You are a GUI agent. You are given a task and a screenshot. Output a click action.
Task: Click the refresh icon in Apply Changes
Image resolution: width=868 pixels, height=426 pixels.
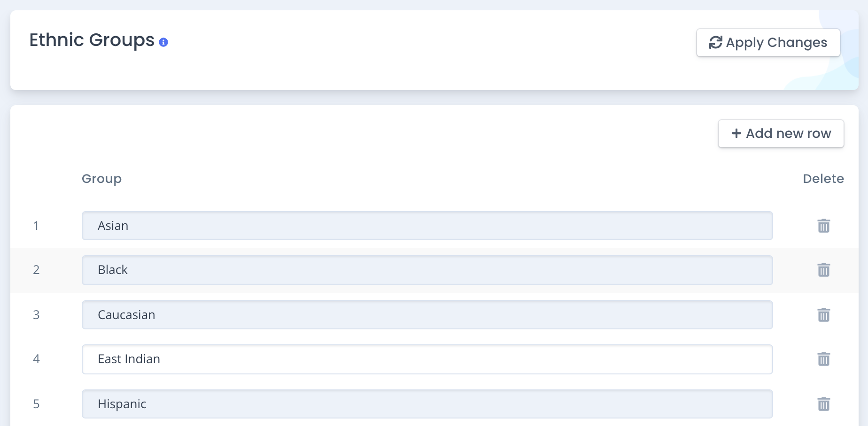click(x=715, y=43)
